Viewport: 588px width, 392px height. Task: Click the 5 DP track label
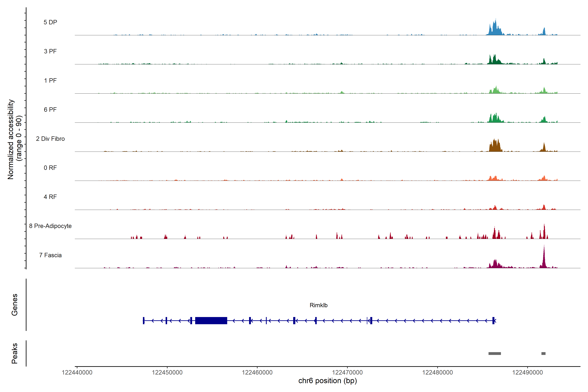coord(50,22)
